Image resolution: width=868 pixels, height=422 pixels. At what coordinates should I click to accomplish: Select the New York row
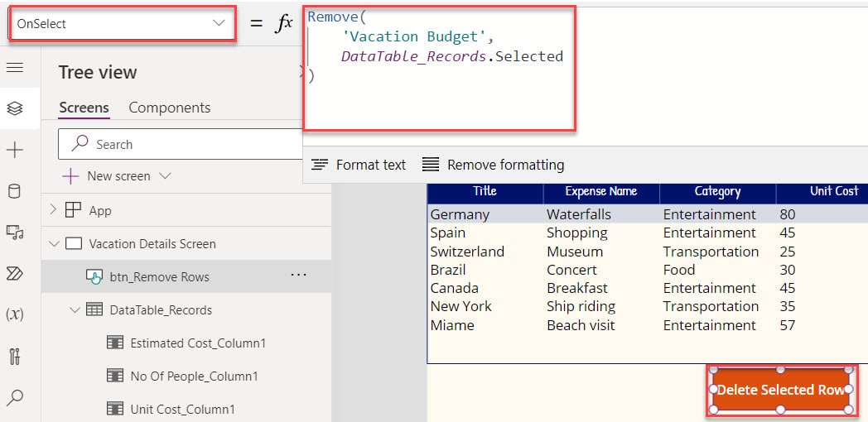648,306
